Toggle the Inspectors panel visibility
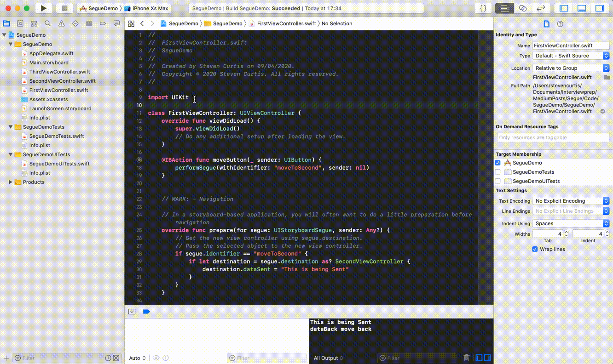The width and height of the screenshot is (613, 364). click(600, 8)
